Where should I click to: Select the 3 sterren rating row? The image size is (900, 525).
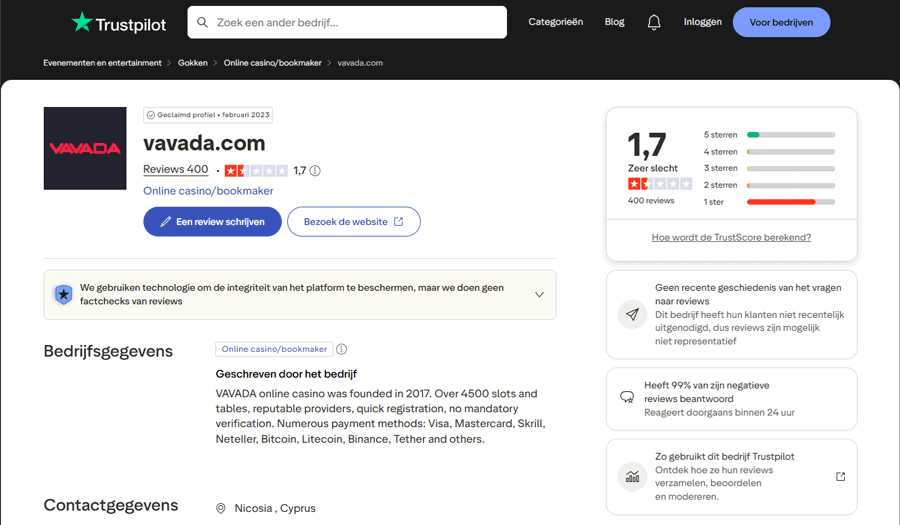(x=769, y=168)
